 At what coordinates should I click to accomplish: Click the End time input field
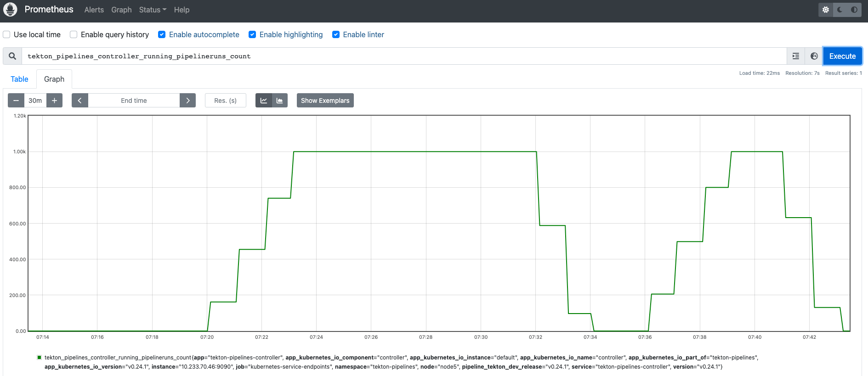(134, 101)
